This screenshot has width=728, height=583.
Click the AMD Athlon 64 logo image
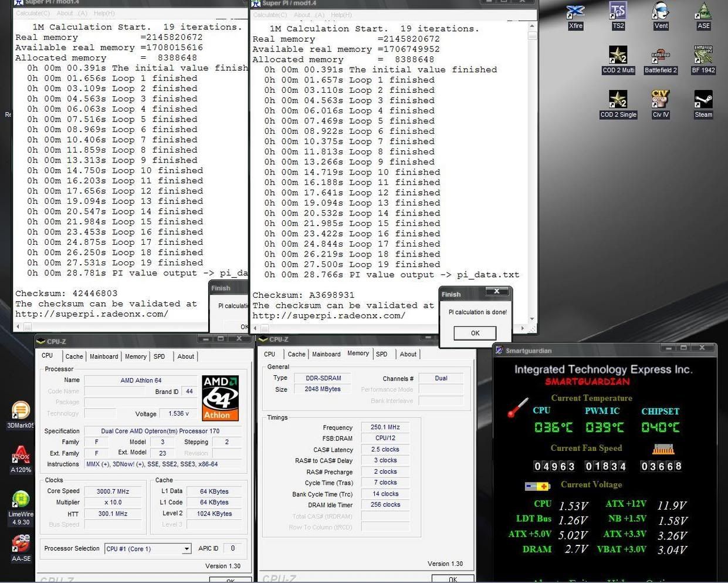[221, 398]
